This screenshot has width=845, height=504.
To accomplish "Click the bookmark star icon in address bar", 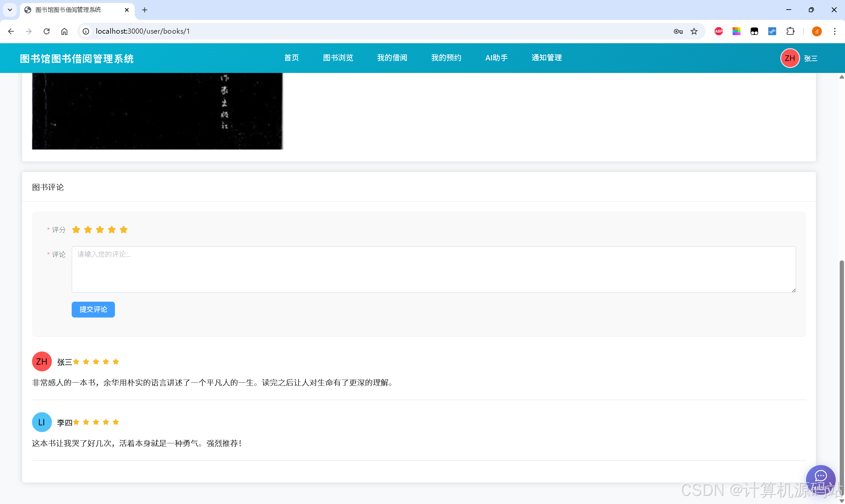I will tap(694, 31).
